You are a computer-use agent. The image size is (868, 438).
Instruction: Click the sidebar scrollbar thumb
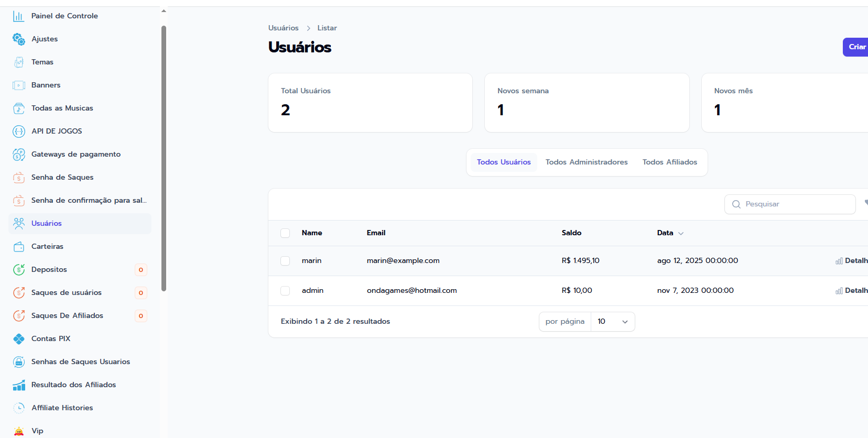164,158
